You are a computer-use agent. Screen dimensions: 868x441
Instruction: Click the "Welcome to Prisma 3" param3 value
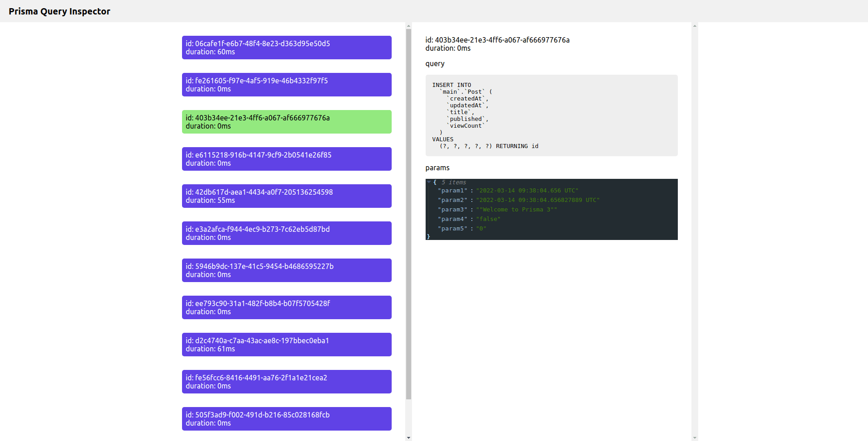click(x=516, y=210)
